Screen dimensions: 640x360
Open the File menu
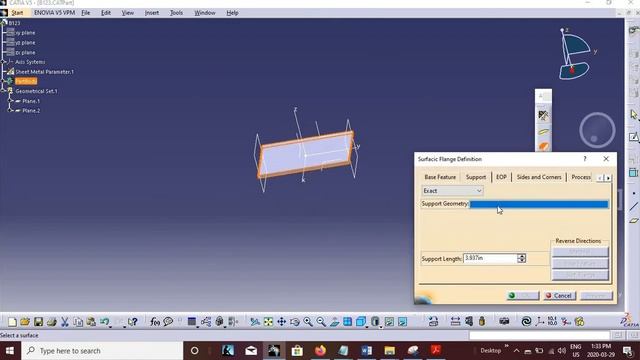tap(86, 13)
